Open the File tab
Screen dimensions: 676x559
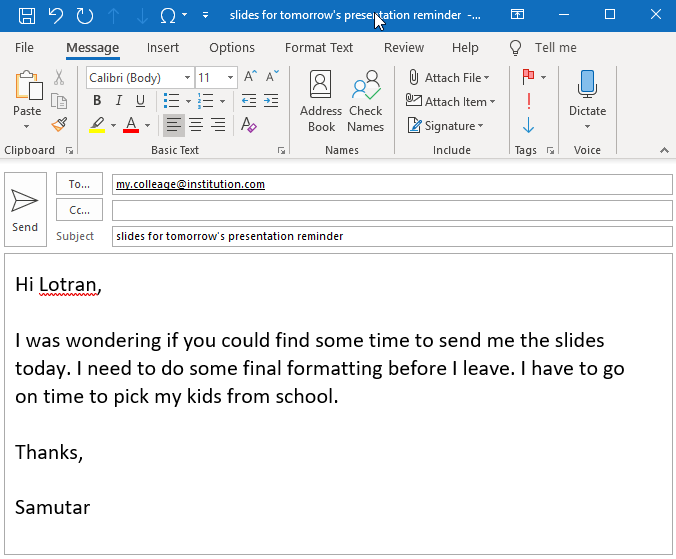(24, 47)
